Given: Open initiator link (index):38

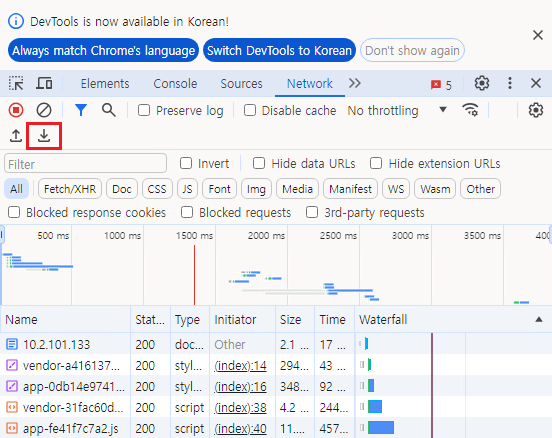Looking at the screenshot, I should tap(240, 408).
